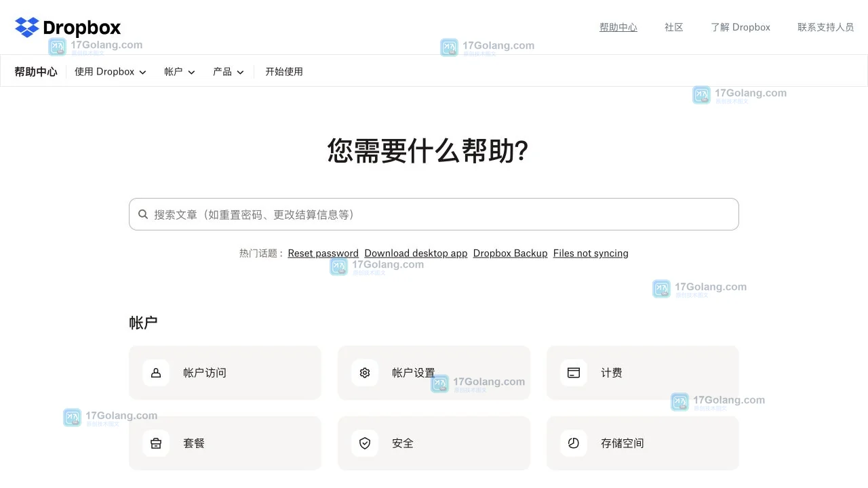Expand the 帐户 navigation dropdown
Viewport: 868px width, 488px height.
tap(180, 71)
